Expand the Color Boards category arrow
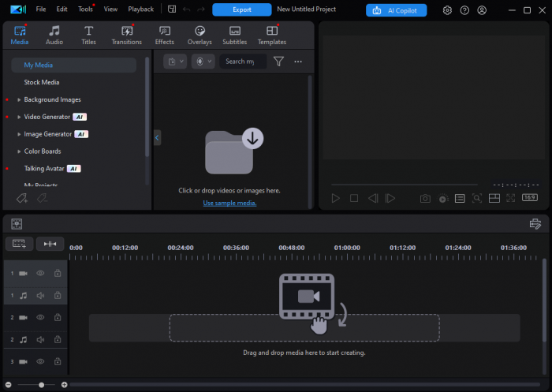Viewport: 552px width, 392px height. [x=19, y=151]
